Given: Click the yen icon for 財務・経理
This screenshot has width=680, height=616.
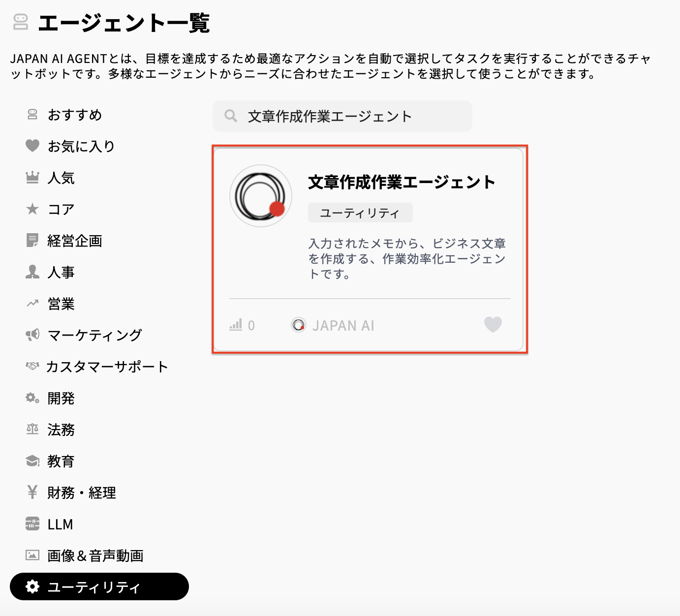Looking at the screenshot, I should (32, 493).
